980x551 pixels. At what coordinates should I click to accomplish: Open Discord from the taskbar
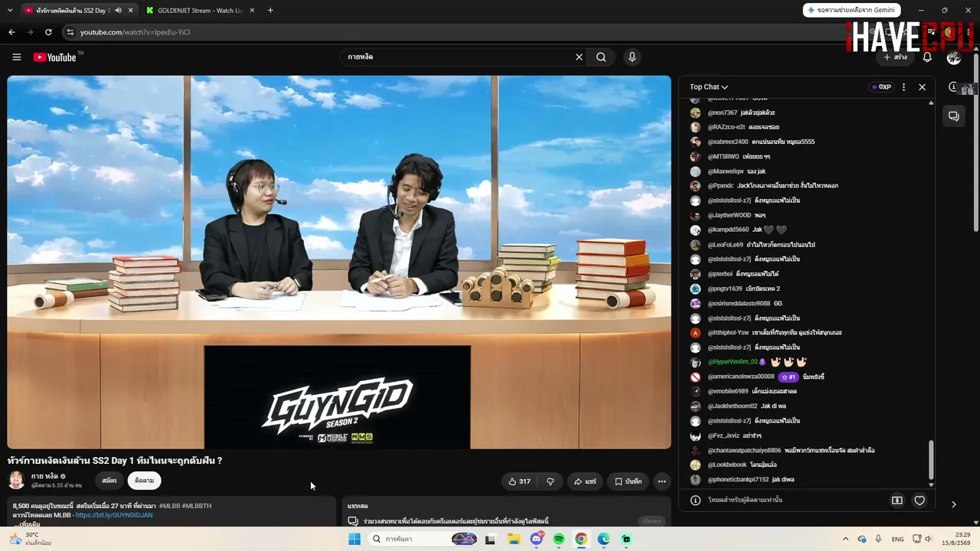[x=537, y=540]
